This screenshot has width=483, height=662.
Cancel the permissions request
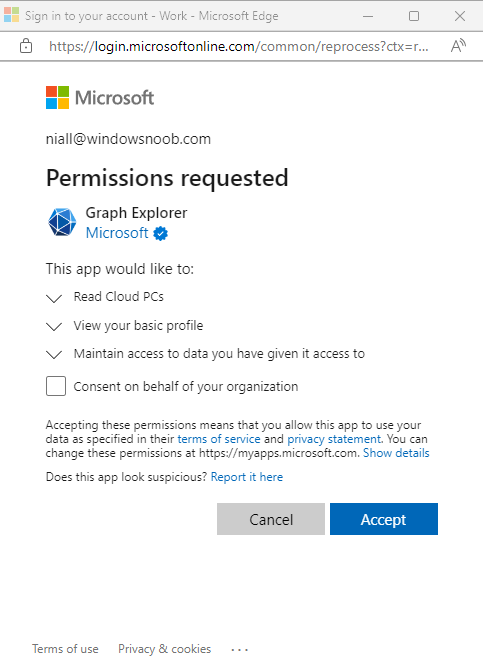point(271,519)
